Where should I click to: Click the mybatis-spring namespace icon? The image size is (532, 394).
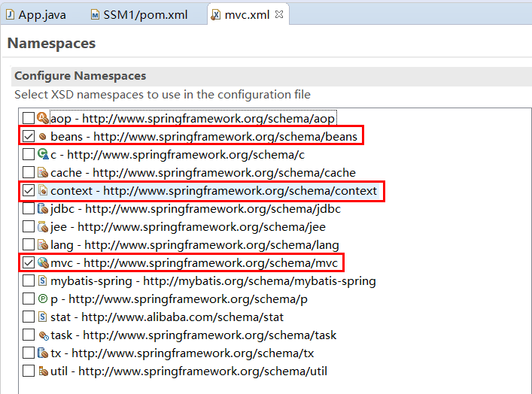click(x=43, y=280)
